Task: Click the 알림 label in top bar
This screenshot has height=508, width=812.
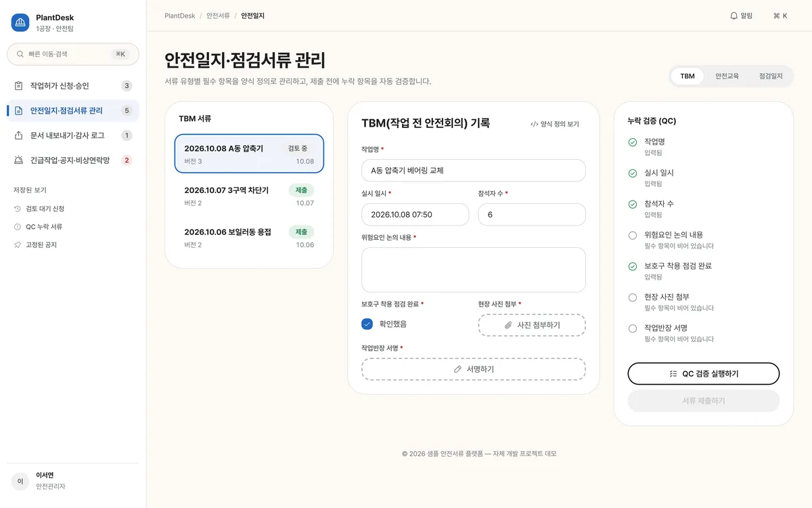Action: click(746, 16)
